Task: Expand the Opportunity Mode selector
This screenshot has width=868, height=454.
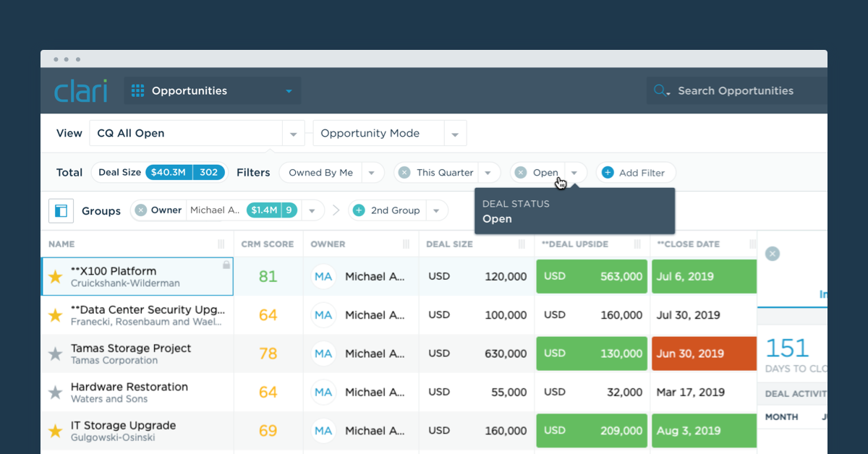Action: tap(456, 133)
